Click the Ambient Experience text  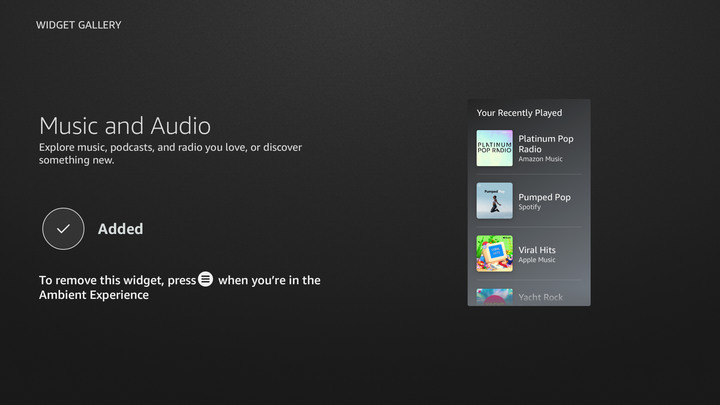coord(94,295)
